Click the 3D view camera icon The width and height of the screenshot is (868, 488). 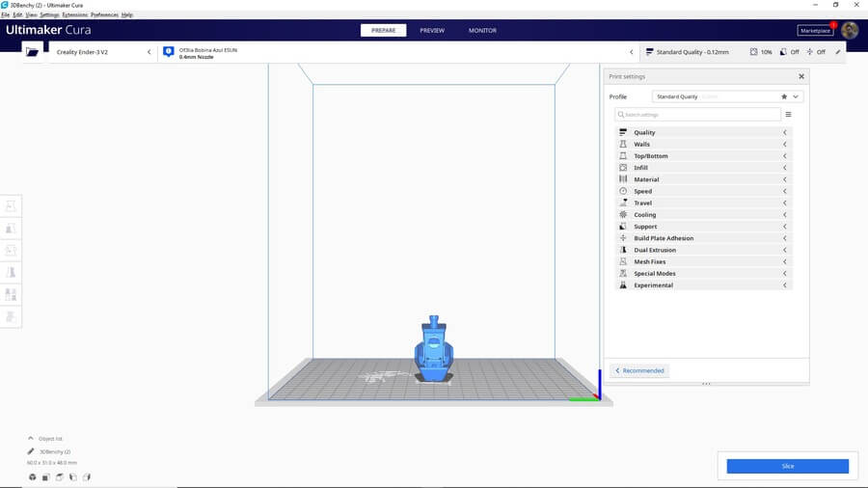(x=32, y=477)
